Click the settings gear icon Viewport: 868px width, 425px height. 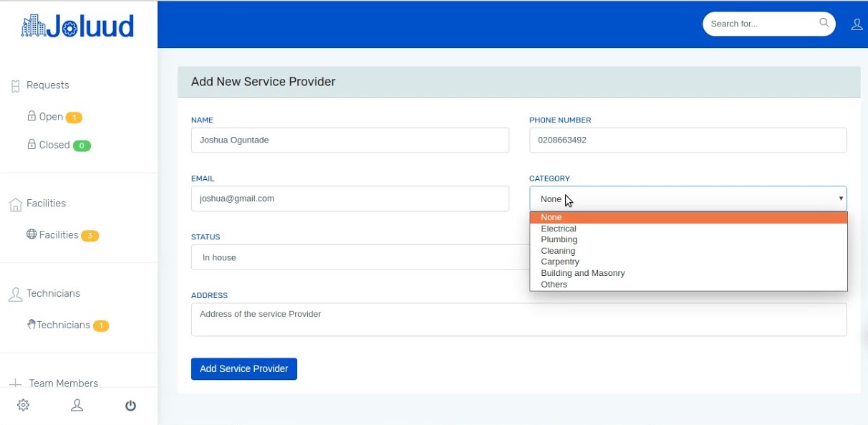(x=23, y=406)
